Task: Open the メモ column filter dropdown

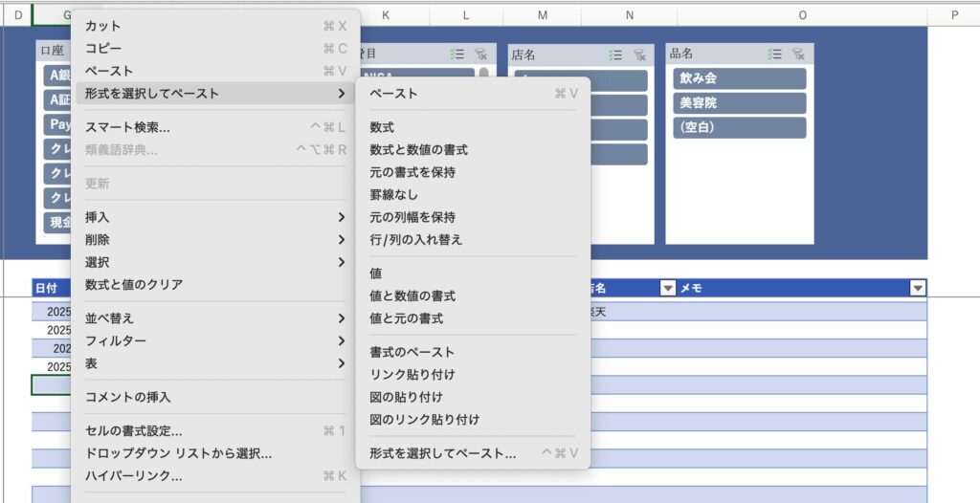Action: tap(918, 288)
